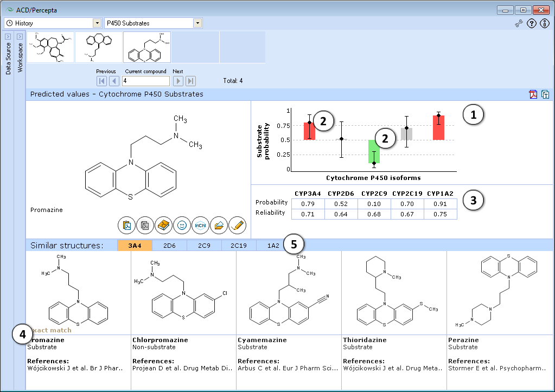Viewport: 555px width, 392px height.
Task: Click the SMILES smiley face icon
Action: click(x=182, y=226)
